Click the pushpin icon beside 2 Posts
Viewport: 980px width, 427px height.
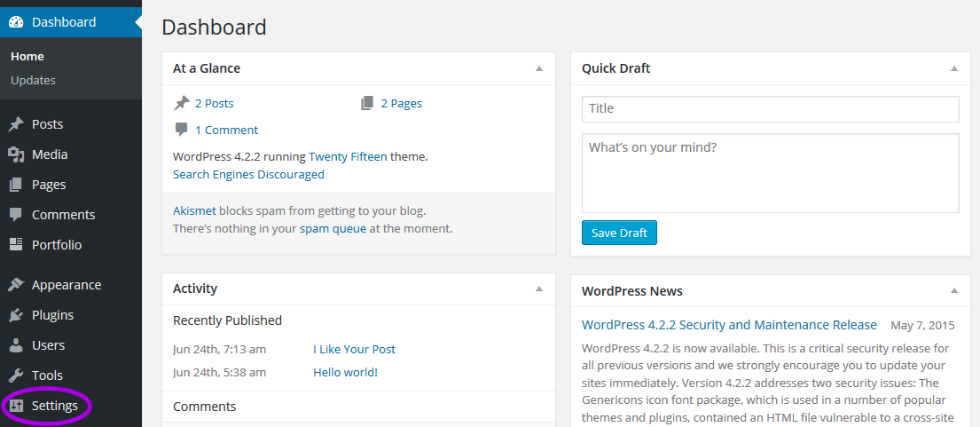pos(181,103)
